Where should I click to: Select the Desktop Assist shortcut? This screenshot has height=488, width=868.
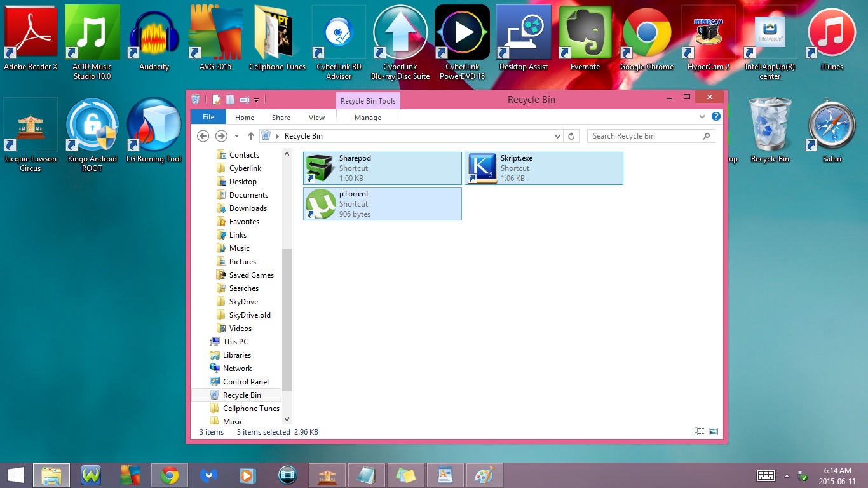click(524, 39)
